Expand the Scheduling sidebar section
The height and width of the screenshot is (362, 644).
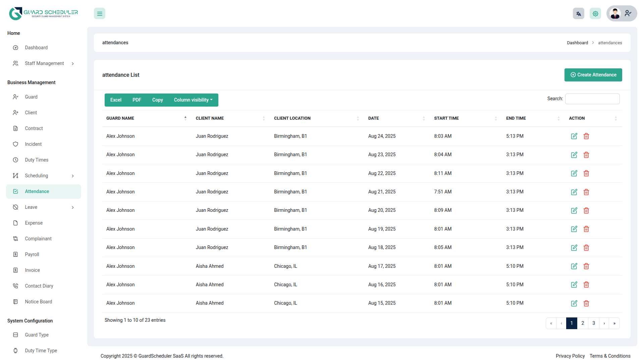[72, 176]
